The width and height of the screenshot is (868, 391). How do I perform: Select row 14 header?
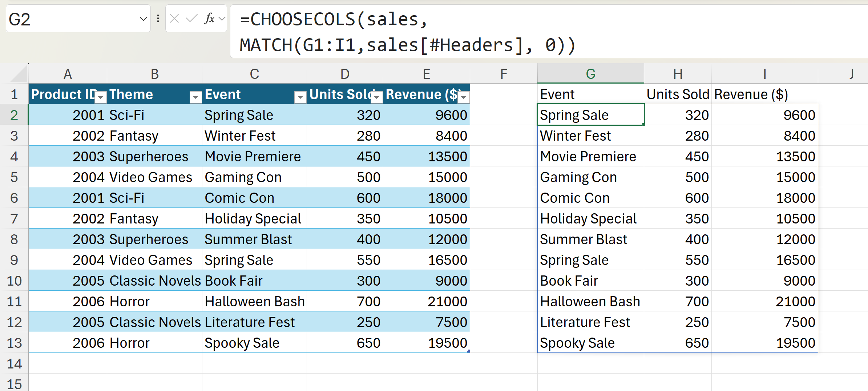14,363
